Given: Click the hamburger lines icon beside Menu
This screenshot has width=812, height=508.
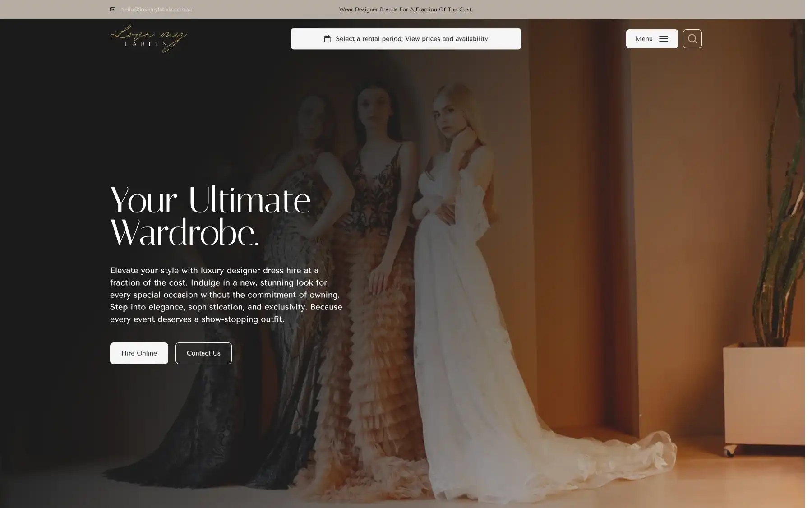Looking at the screenshot, I should point(663,39).
